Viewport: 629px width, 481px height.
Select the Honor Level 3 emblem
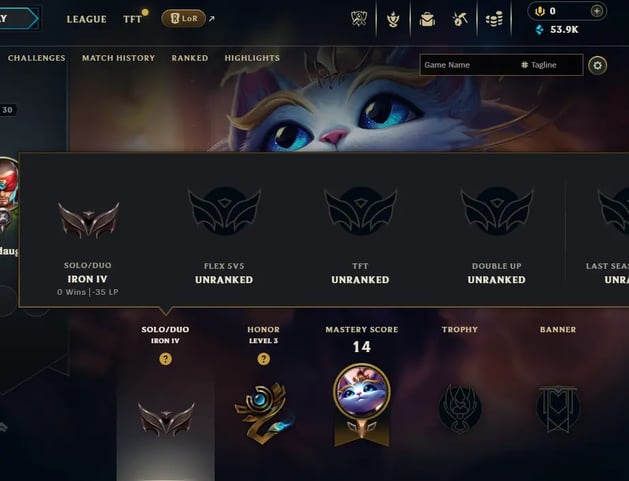point(263,412)
